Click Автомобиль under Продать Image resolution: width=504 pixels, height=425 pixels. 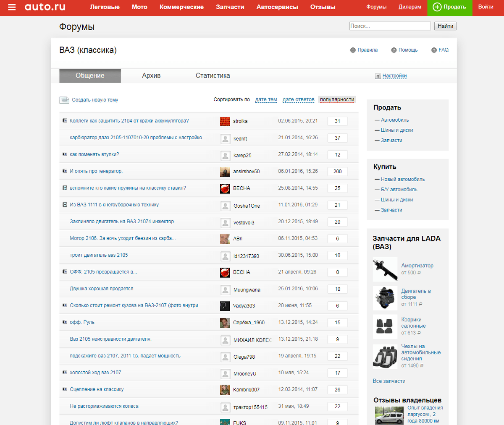tap(395, 120)
